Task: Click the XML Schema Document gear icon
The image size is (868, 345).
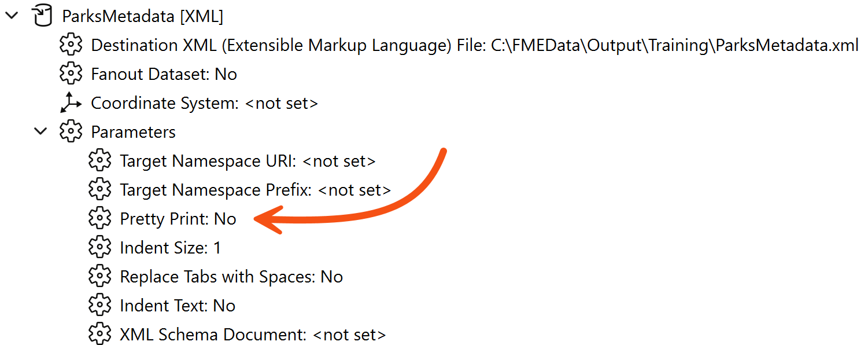Action: coord(99,334)
